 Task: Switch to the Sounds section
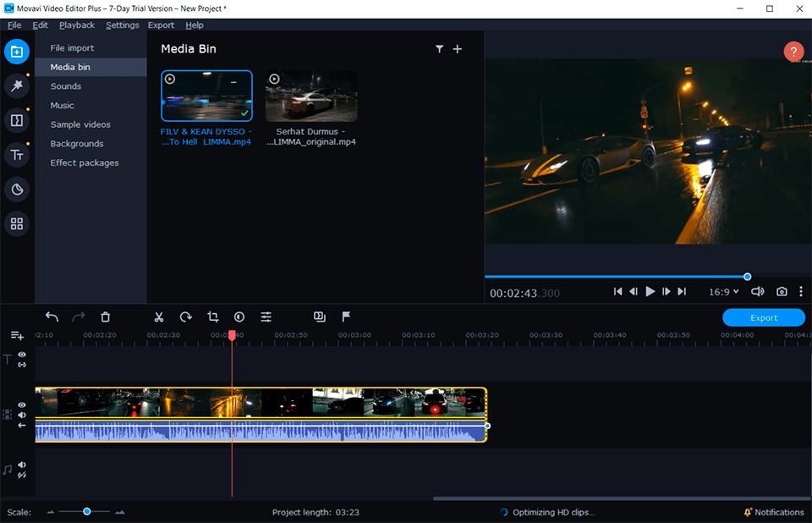[65, 85]
